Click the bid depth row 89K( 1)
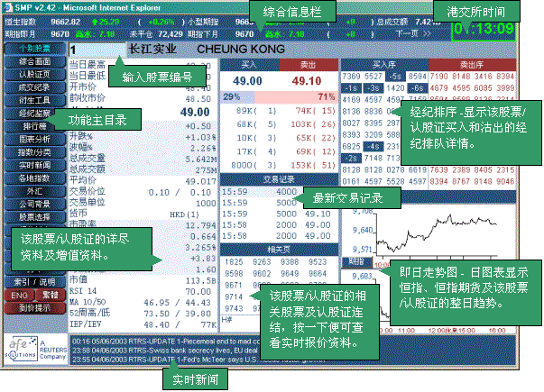544x392 pixels. point(256,111)
